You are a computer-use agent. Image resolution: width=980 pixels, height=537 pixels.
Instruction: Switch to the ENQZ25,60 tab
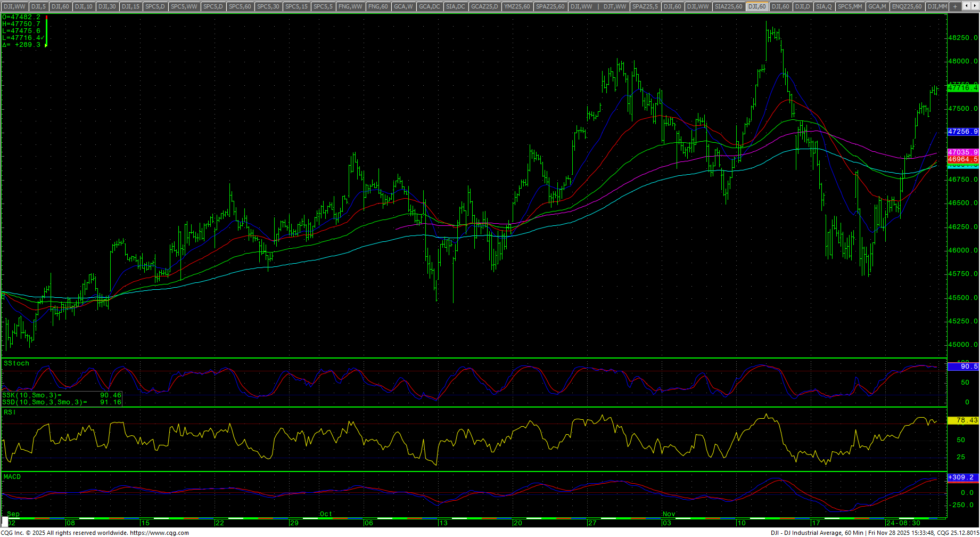click(907, 6)
